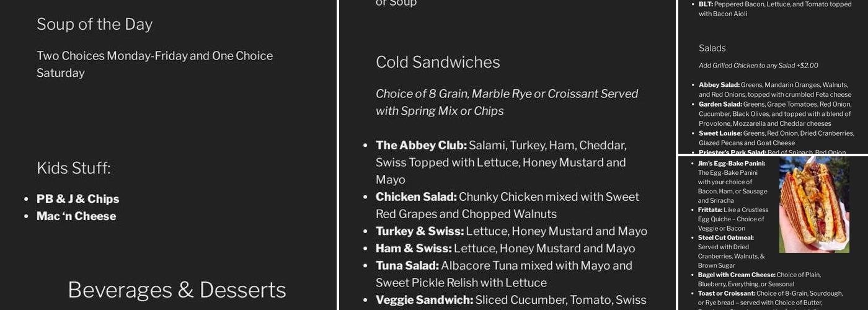The height and width of the screenshot is (310, 868).
Task: Click the PB & J & Chips item
Action: click(x=77, y=199)
